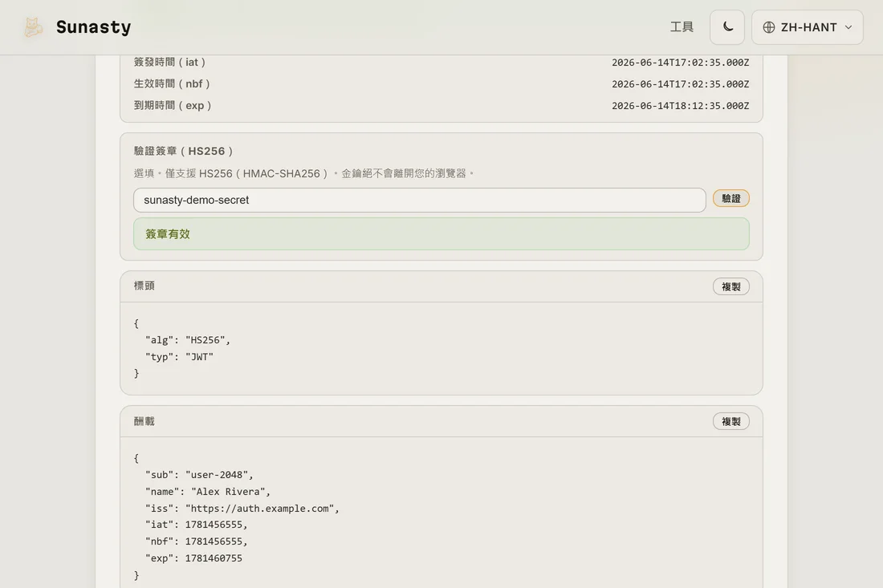Click the Sunasty site title

tap(93, 27)
